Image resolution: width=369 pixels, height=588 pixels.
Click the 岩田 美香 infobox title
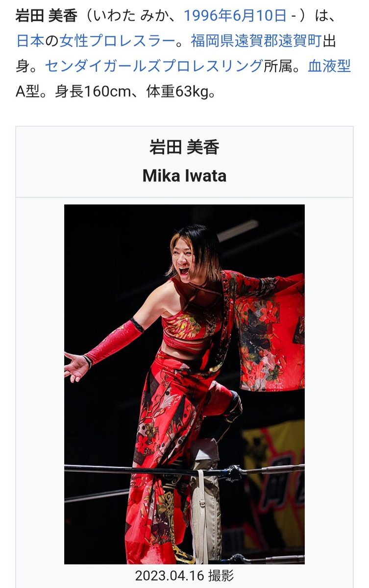tap(184, 147)
